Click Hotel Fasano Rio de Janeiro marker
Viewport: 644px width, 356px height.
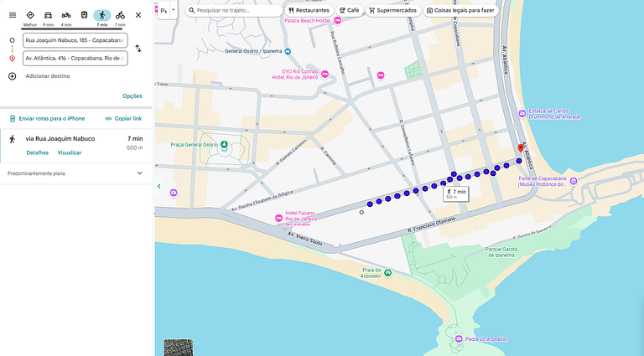pos(279,218)
